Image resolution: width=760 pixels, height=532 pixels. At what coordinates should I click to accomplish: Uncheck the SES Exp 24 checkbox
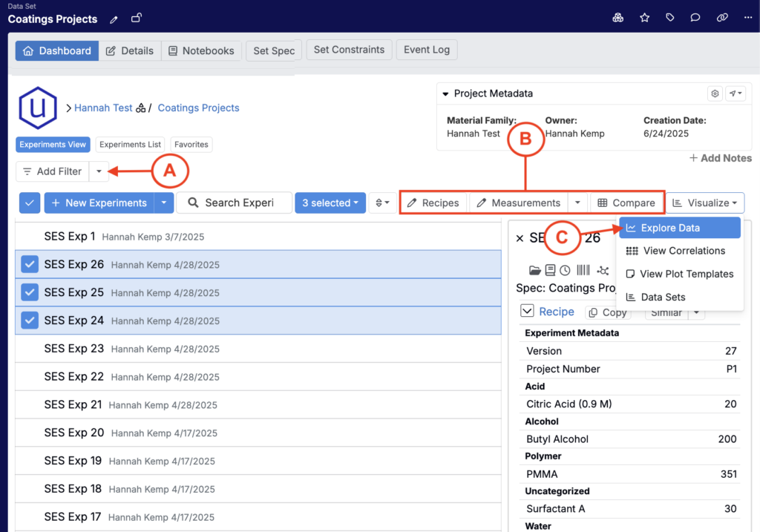[30, 321]
